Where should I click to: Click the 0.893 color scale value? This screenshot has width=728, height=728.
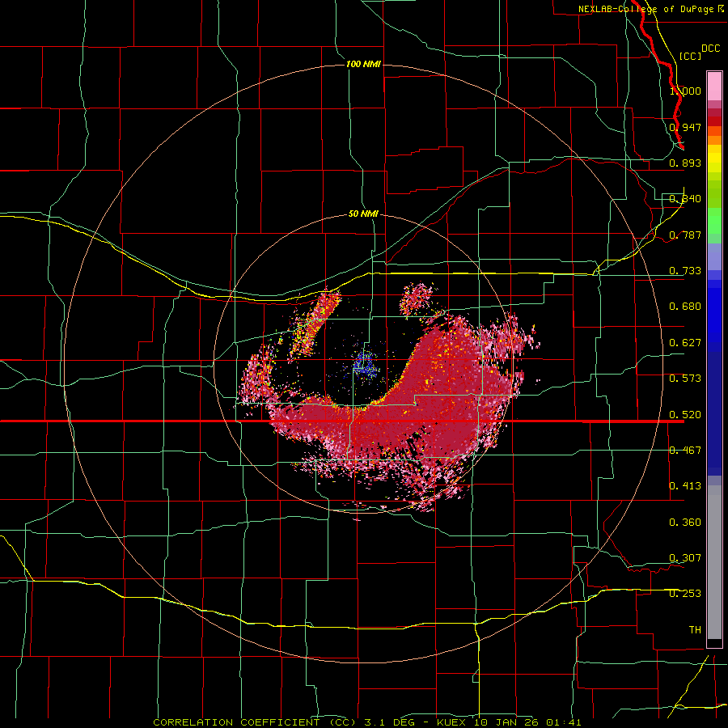685,163
